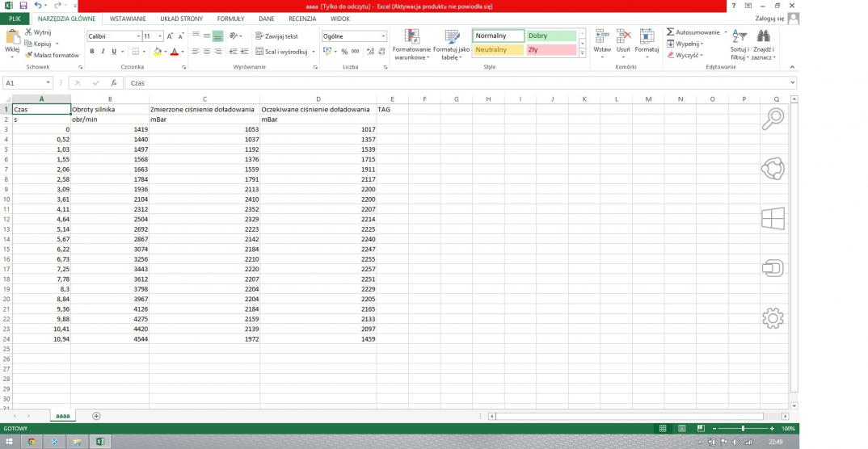868x449 pixels.
Task: Align cell text to the left
Action: 196,52
